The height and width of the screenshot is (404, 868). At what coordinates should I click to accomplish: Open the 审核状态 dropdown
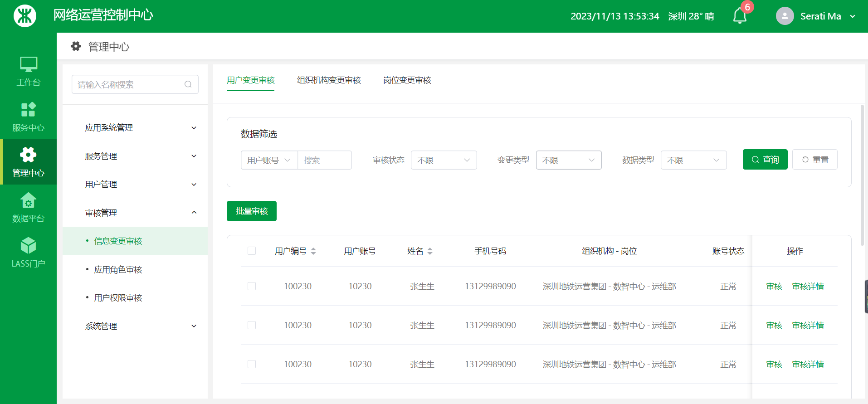444,160
